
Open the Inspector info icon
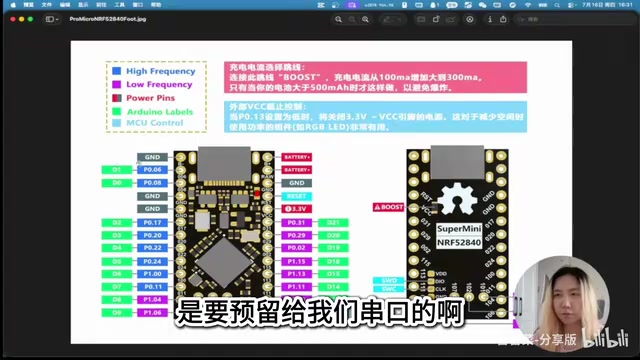(490, 19)
